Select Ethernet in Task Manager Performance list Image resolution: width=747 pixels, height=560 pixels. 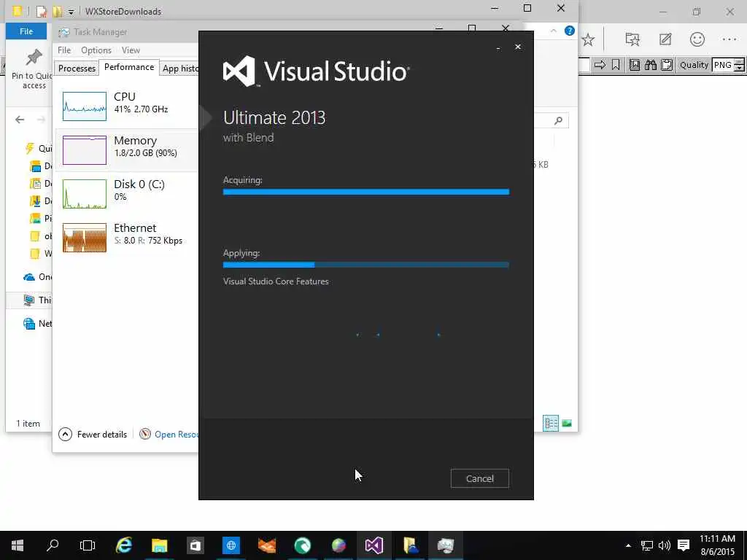pyautogui.click(x=127, y=237)
